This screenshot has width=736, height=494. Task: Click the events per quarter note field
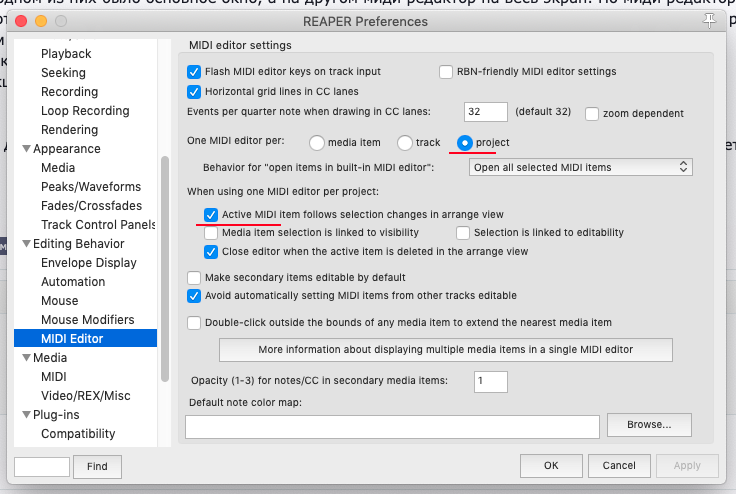click(x=486, y=112)
